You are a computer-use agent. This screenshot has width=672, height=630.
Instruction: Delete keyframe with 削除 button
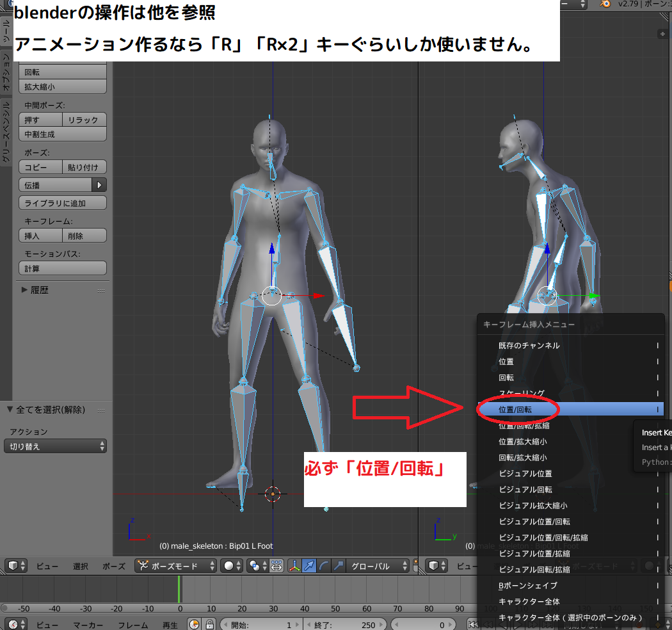(84, 236)
